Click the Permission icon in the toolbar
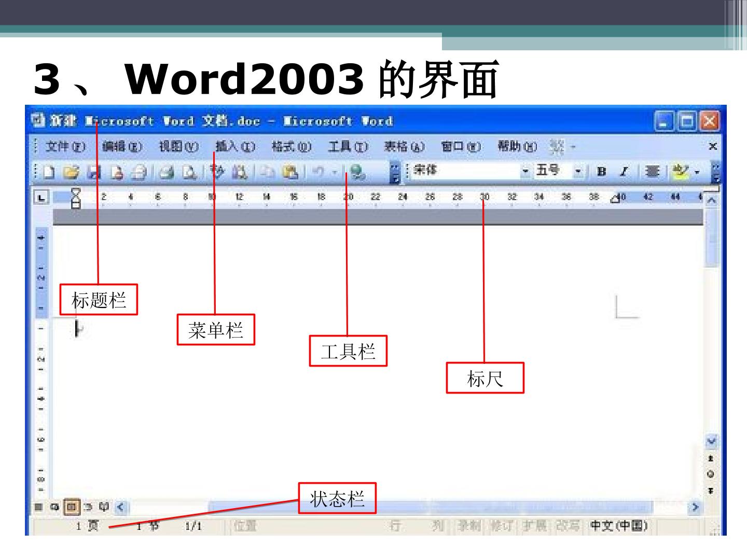Screen dimensions: 747x560 116,172
